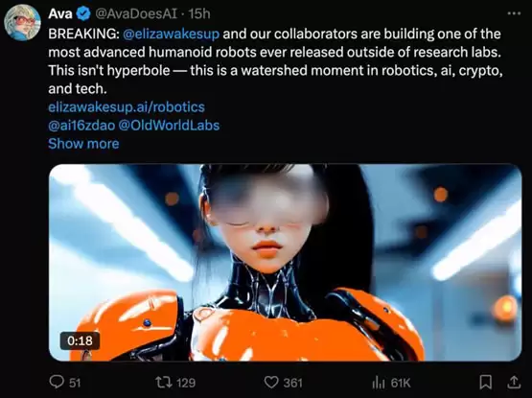Bookmark this post
The image size is (532, 398).
486,382
